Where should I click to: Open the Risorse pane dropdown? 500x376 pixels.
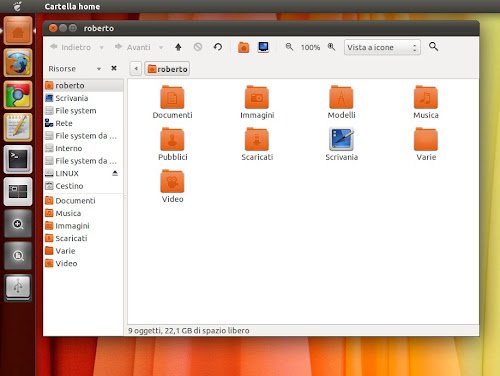coord(99,69)
